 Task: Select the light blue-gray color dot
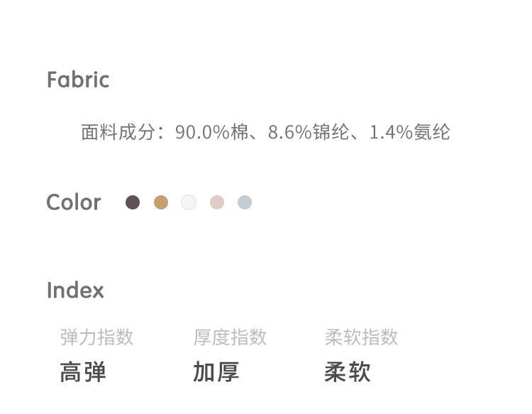point(245,202)
